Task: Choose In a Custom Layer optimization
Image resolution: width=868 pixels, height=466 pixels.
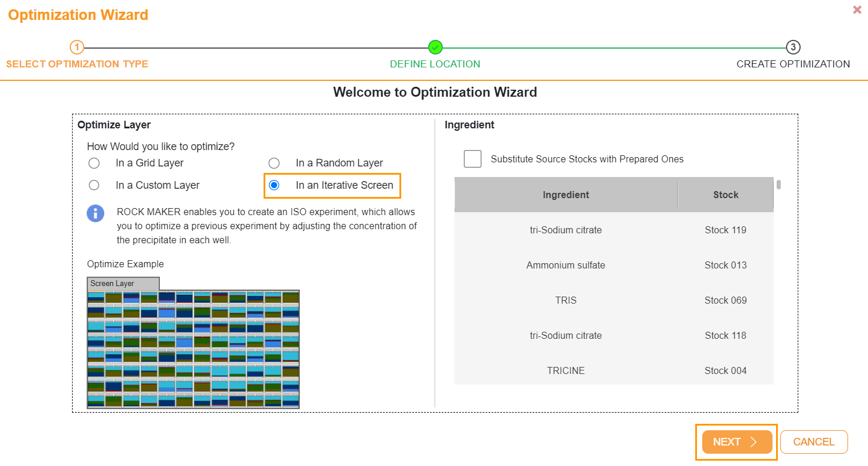Action: click(94, 185)
